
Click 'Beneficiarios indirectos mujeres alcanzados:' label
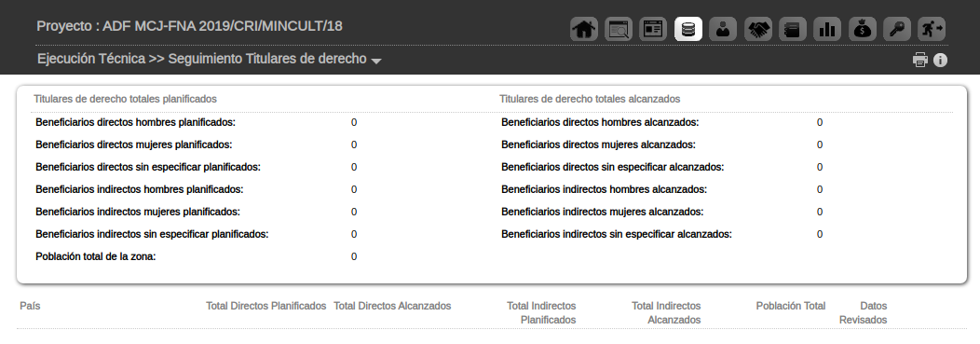(x=602, y=212)
